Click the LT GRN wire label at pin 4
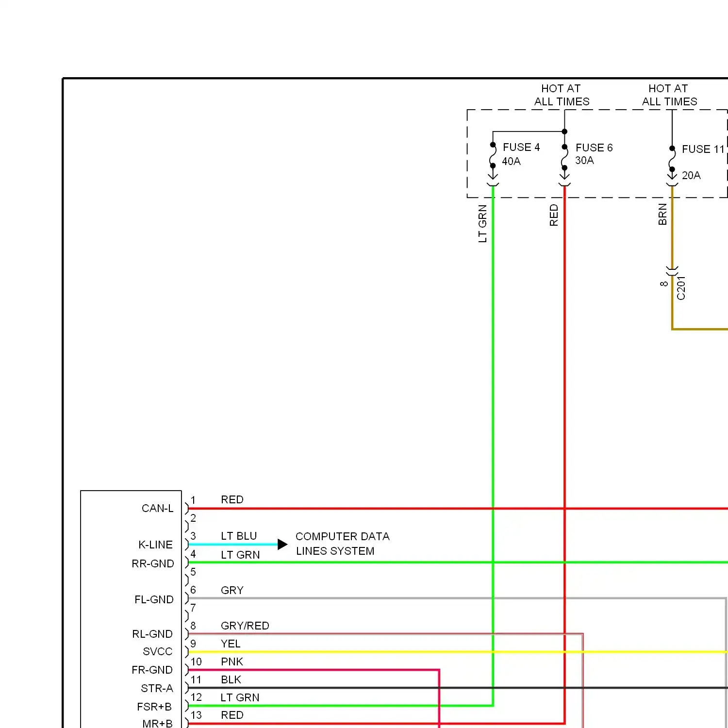The width and height of the screenshot is (728, 728). click(240, 555)
